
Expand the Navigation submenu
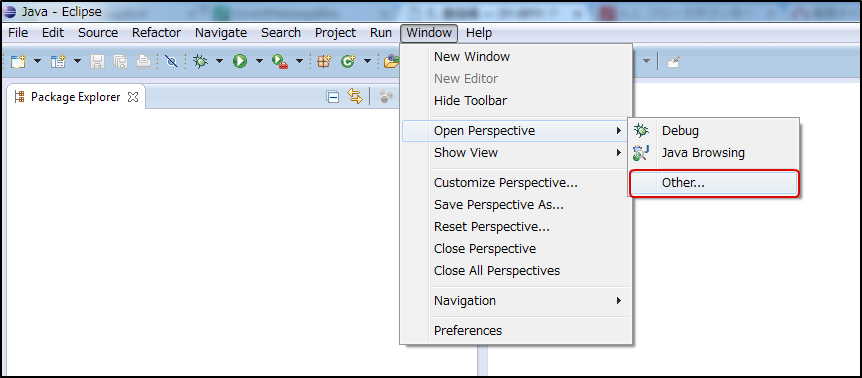click(x=516, y=301)
